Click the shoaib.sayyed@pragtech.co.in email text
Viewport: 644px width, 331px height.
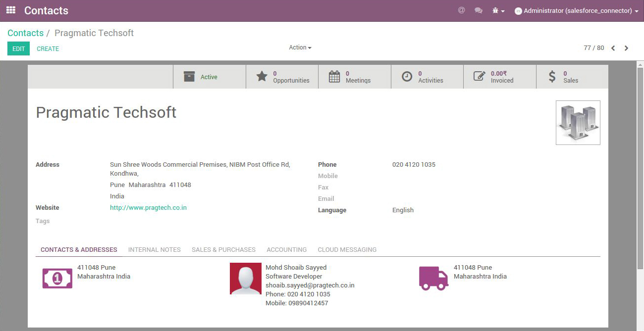(x=310, y=285)
